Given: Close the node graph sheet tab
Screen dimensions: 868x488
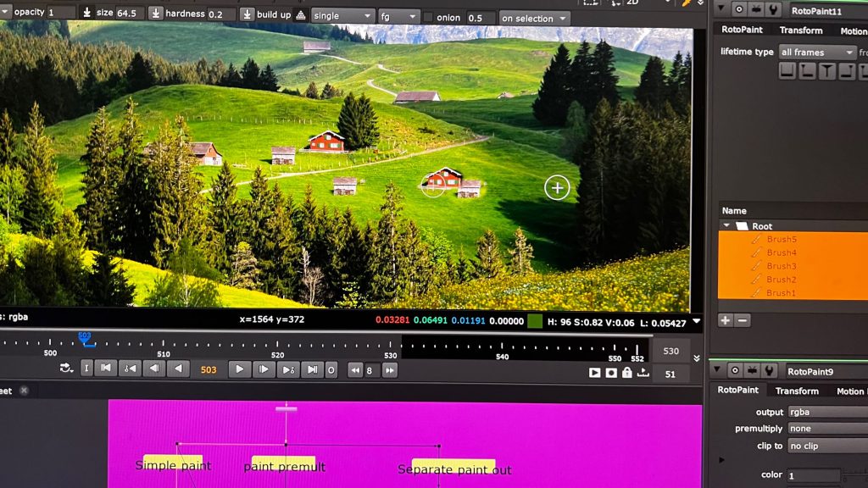Looking at the screenshot, I should click(x=24, y=390).
